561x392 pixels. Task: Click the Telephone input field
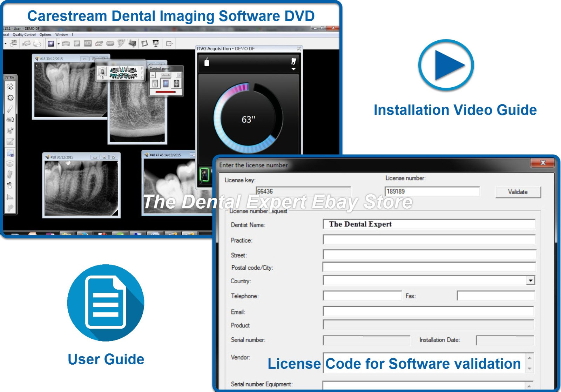point(362,296)
